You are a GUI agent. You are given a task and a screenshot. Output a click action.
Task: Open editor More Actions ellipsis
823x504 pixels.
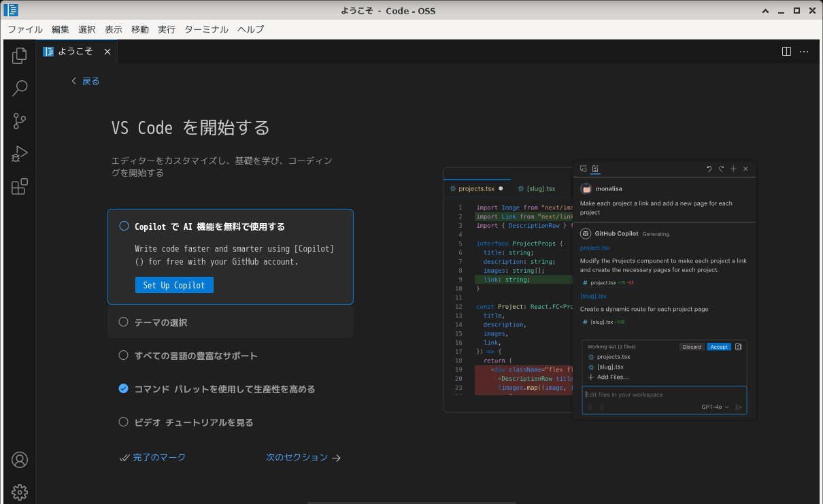coord(804,52)
